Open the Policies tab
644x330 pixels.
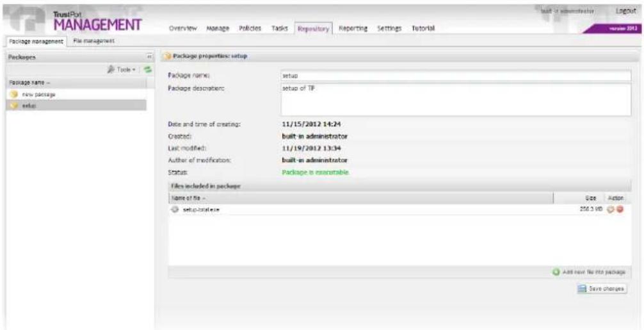click(x=250, y=28)
